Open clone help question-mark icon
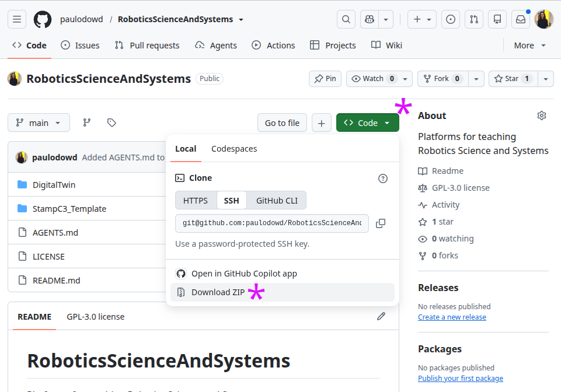 pos(383,178)
